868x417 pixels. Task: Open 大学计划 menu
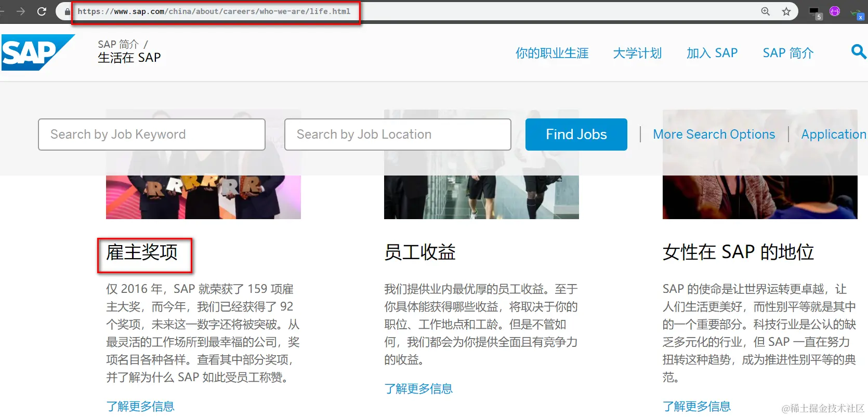[x=637, y=53]
